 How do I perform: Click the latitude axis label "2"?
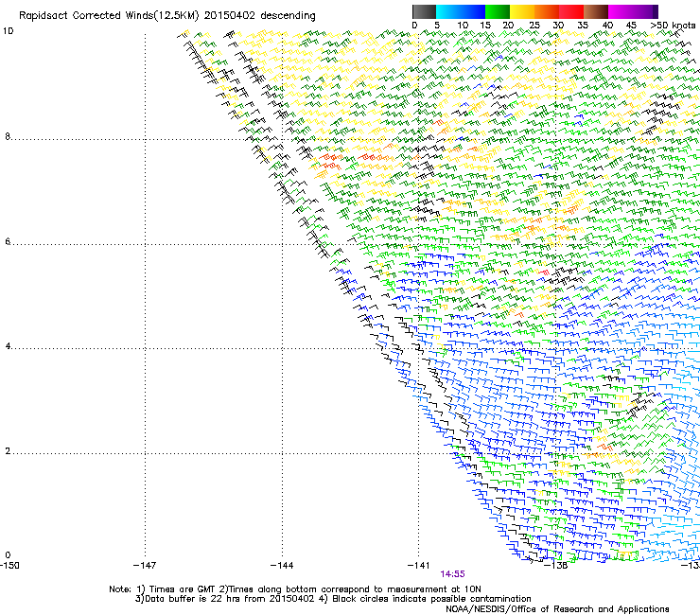coord(8,451)
